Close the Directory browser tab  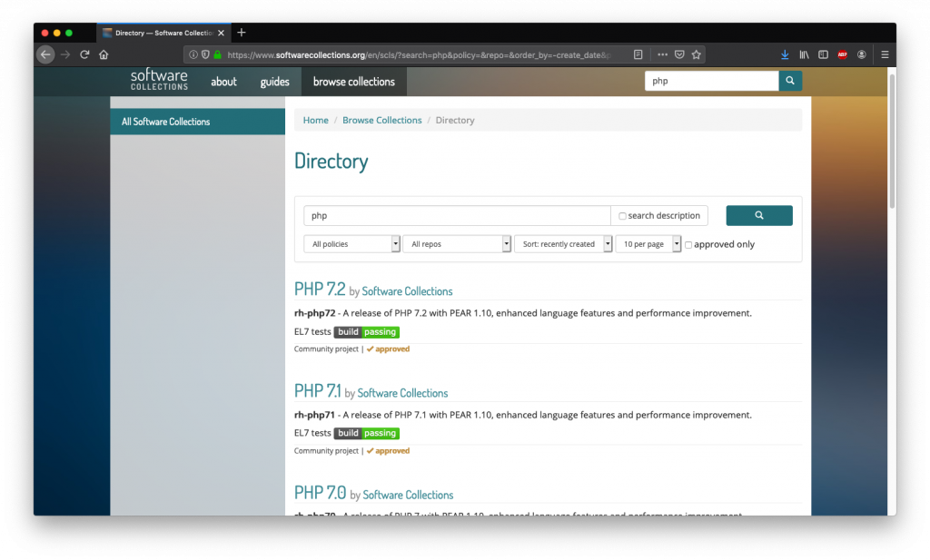pos(222,34)
